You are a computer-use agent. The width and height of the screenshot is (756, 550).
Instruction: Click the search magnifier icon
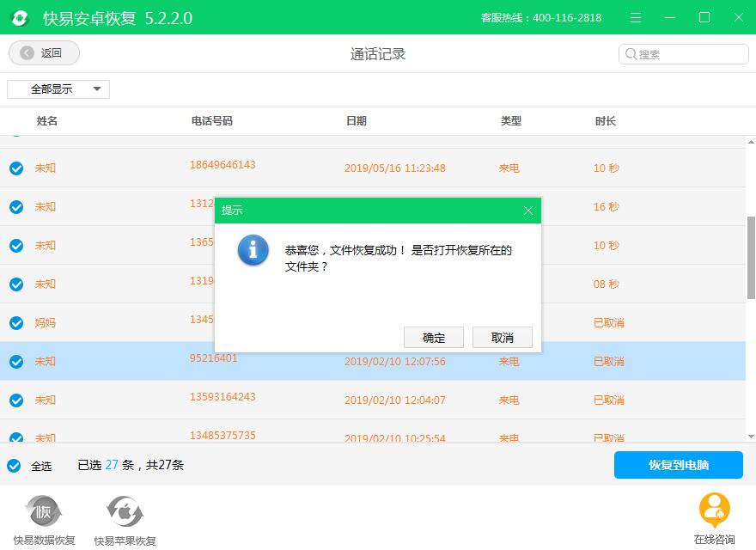click(631, 53)
